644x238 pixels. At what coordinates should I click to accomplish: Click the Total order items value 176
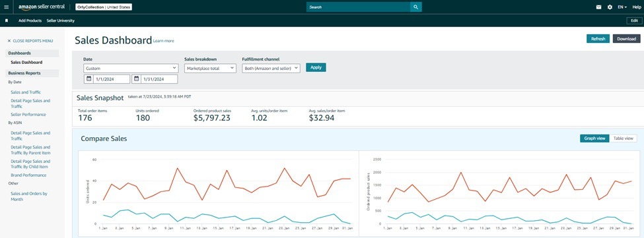point(85,118)
